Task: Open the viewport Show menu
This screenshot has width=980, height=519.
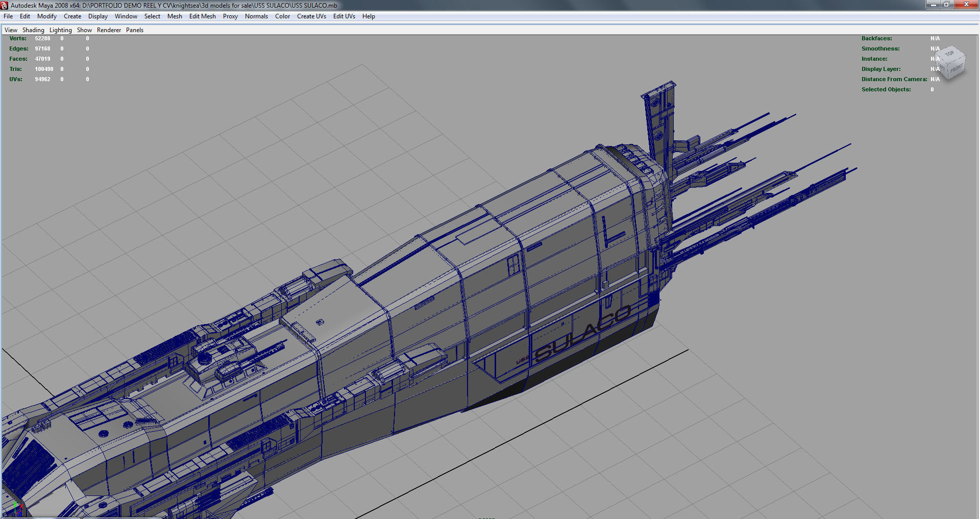Action: (x=84, y=30)
